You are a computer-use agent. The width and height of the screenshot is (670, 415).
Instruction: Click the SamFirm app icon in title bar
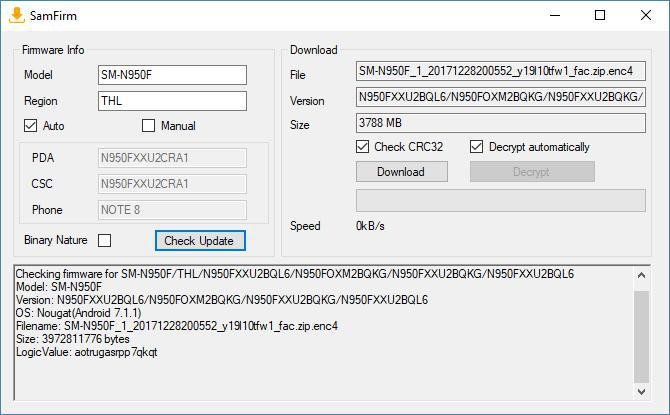point(17,15)
